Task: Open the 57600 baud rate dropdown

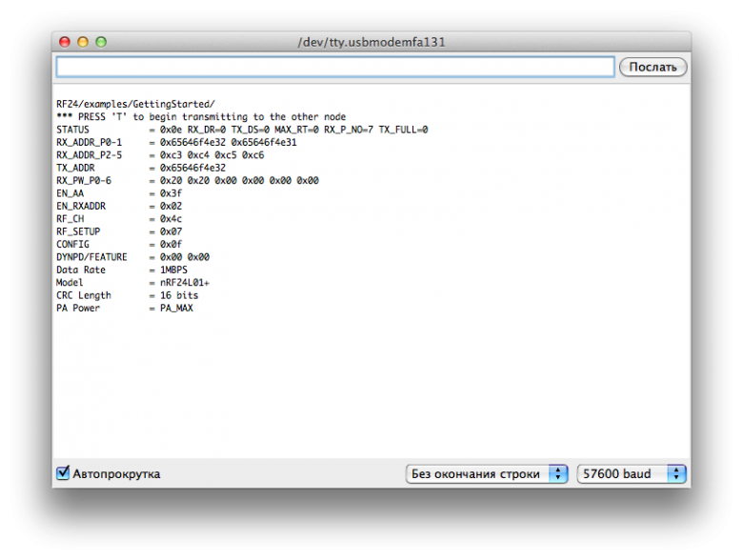Action: (x=632, y=473)
